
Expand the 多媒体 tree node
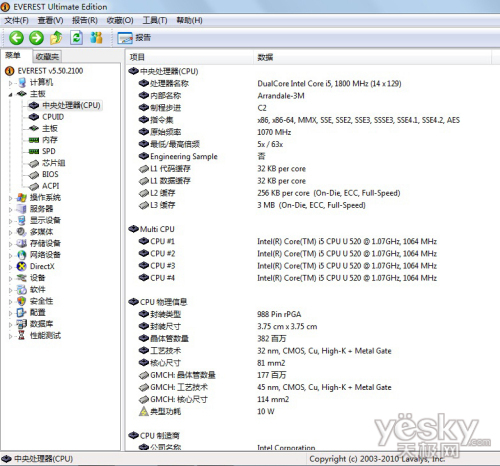(x=10, y=233)
